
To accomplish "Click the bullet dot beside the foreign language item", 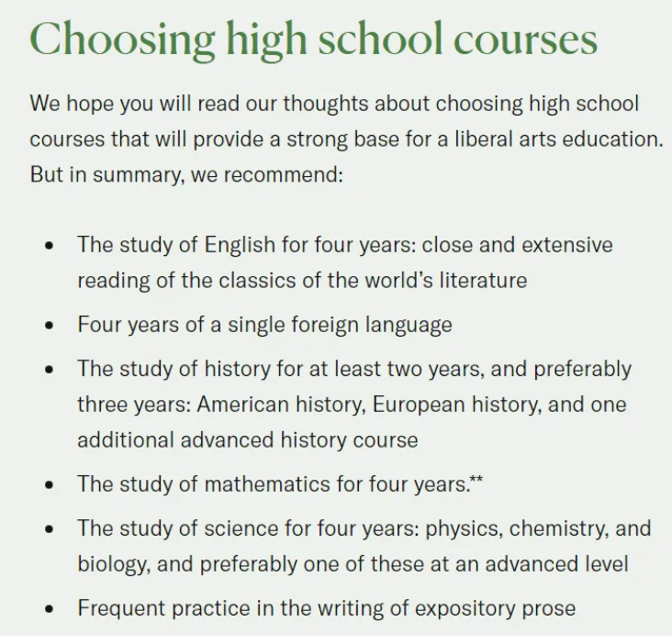I will (x=48, y=326).
